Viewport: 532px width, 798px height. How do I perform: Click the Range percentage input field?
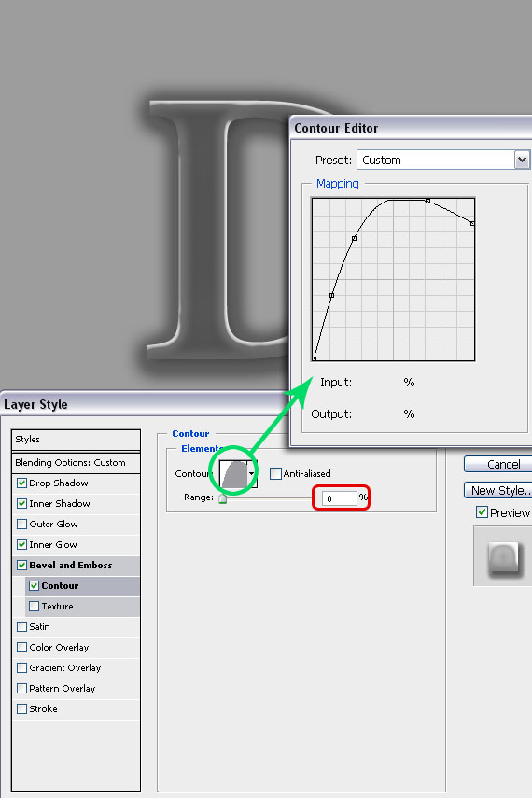340,498
